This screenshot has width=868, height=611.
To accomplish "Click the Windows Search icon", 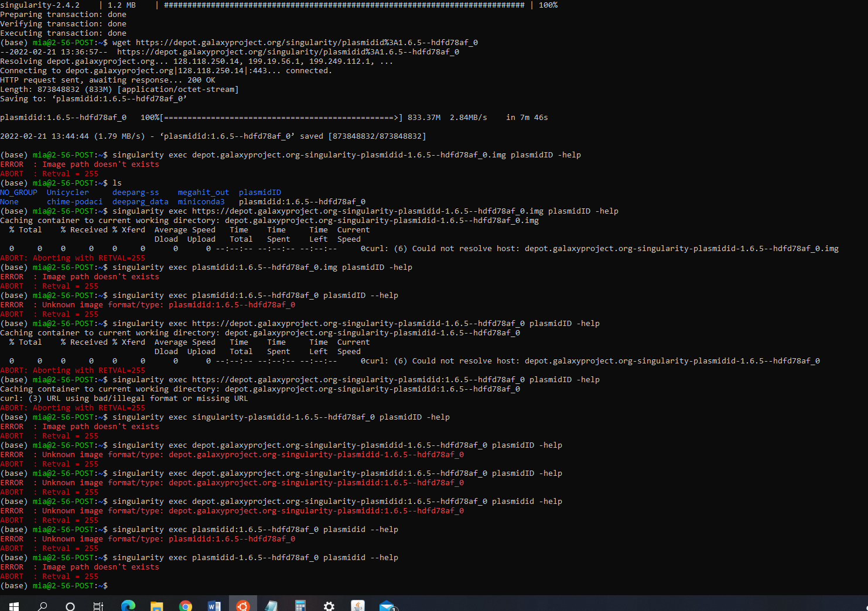I will click(x=42, y=606).
